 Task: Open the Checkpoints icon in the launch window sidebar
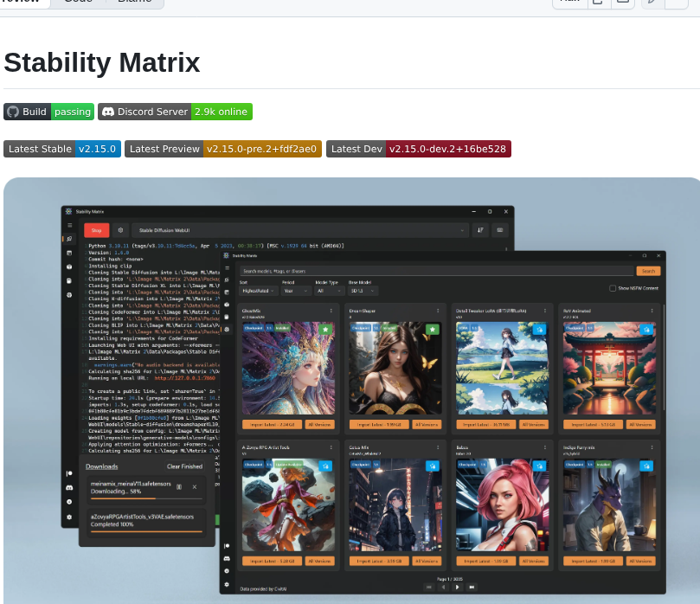pos(69,280)
